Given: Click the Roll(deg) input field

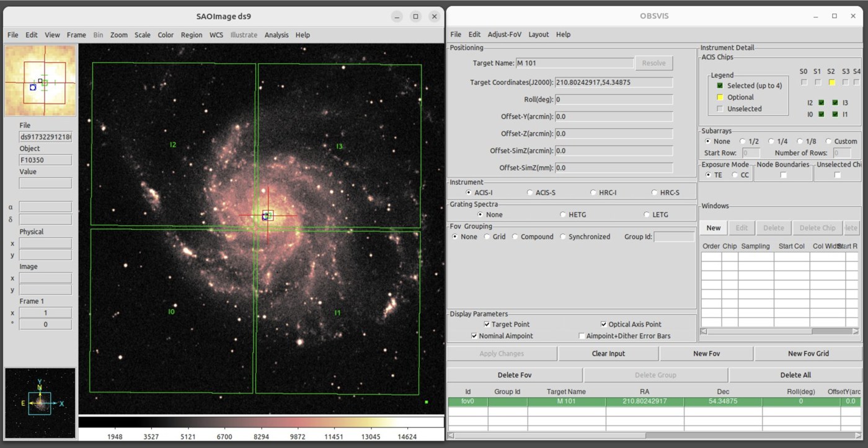Looking at the screenshot, I should click(x=614, y=99).
